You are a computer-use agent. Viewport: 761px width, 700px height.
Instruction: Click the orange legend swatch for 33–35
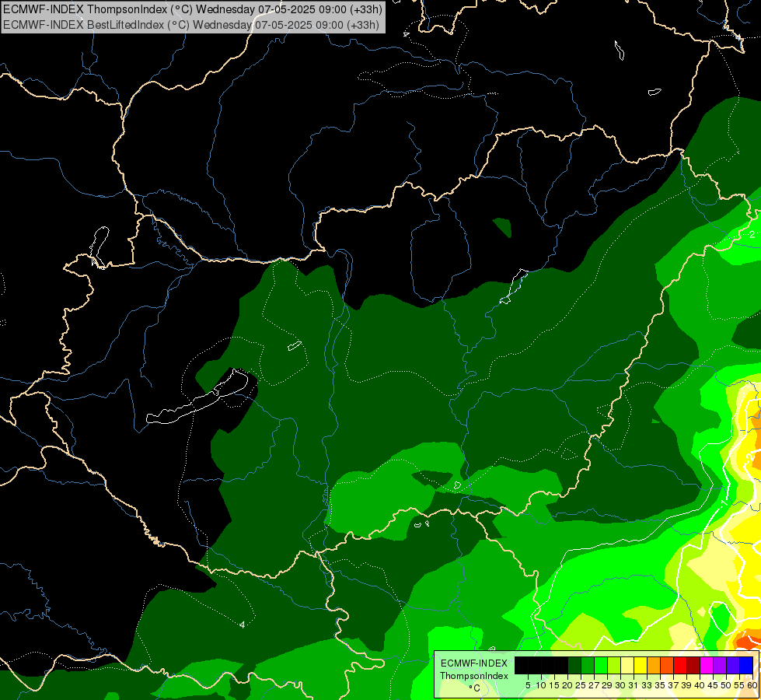pyautogui.click(x=654, y=665)
